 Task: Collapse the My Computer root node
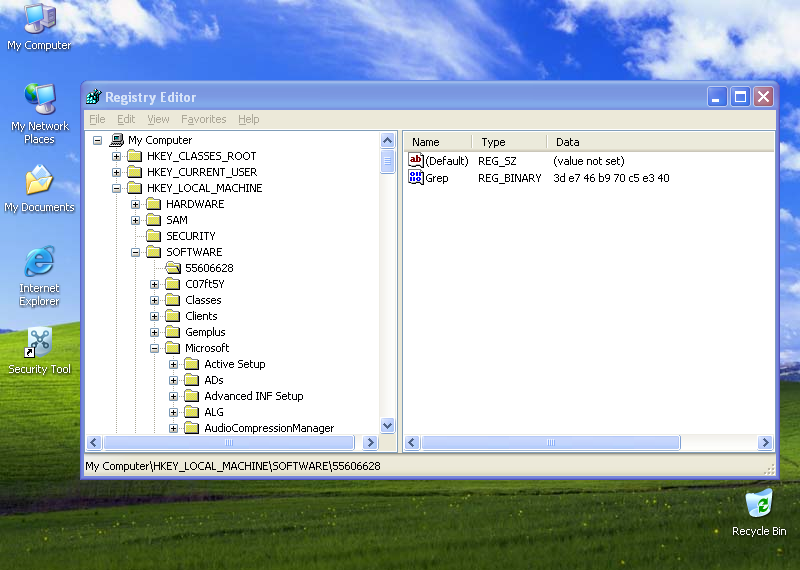pyautogui.click(x=97, y=140)
